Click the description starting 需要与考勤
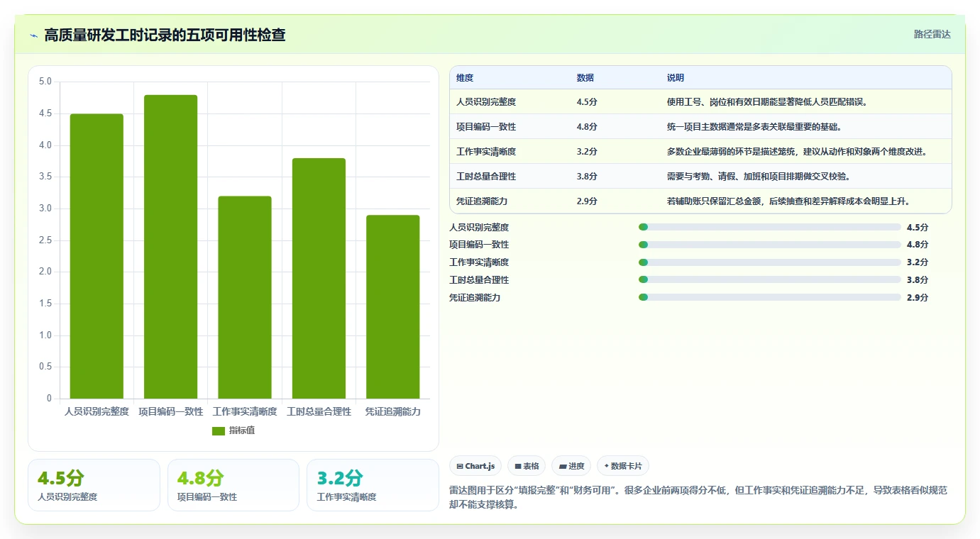This screenshot has width=980, height=539. (759, 176)
